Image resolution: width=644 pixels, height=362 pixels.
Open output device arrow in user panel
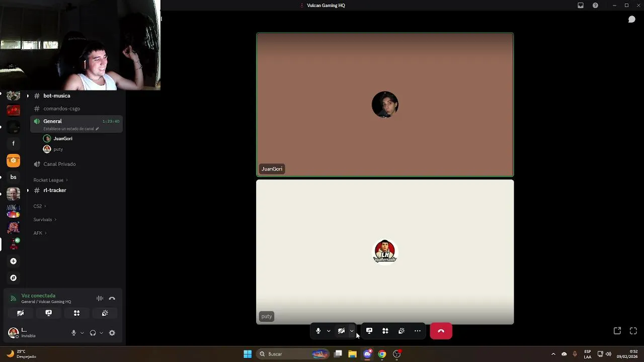101,333
